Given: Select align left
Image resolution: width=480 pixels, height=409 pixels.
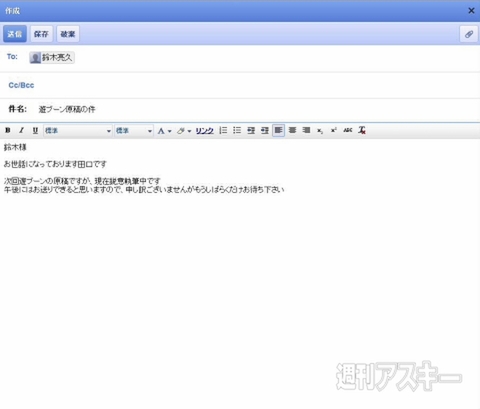Looking at the screenshot, I should [x=278, y=130].
